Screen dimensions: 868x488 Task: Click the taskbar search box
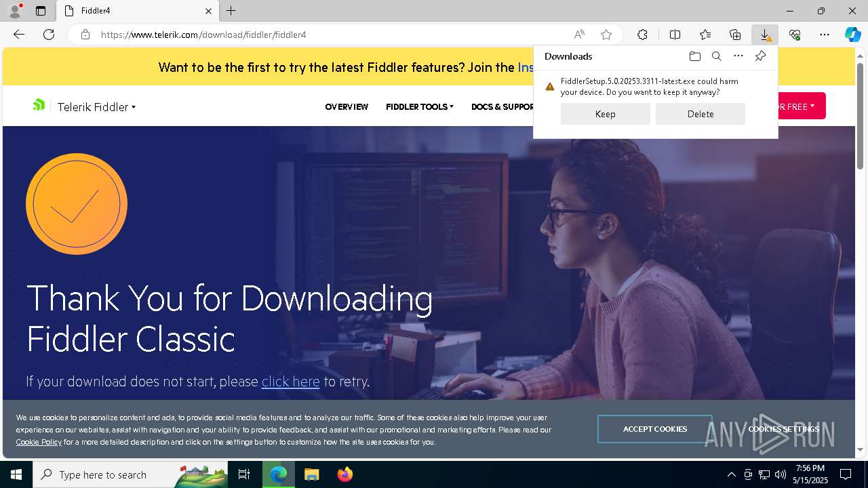point(131,474)
